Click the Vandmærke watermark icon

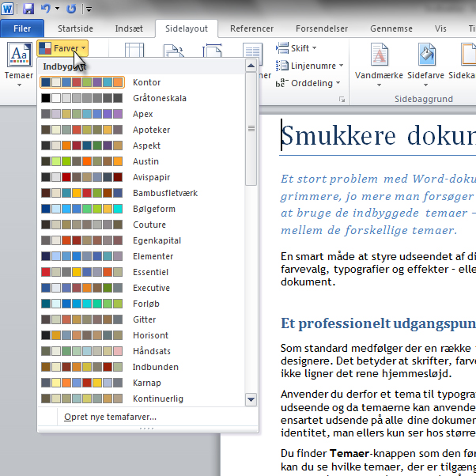click(380, 55)
